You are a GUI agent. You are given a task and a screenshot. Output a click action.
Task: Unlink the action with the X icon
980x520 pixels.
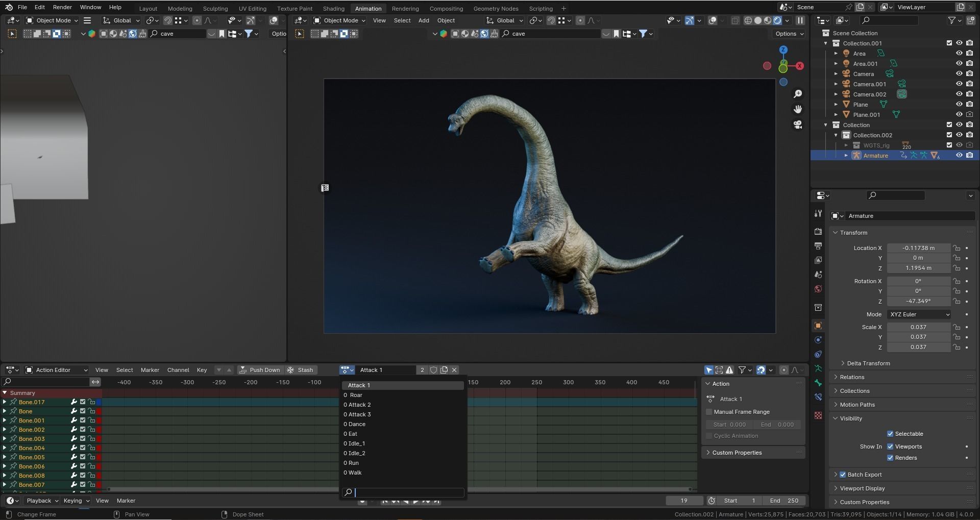coord(454,370)
